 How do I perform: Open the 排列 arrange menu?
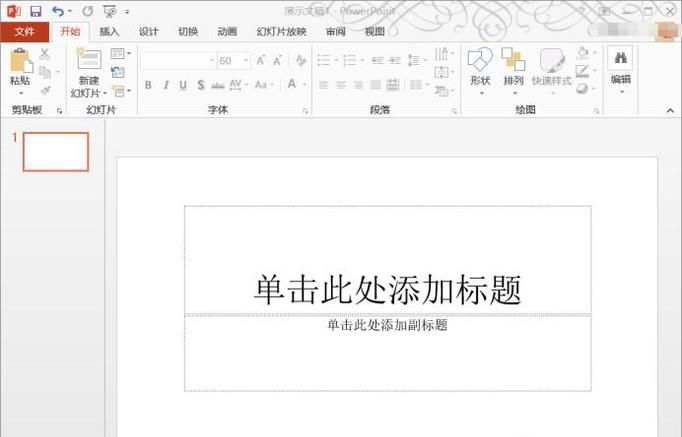(x=513, y=71)
